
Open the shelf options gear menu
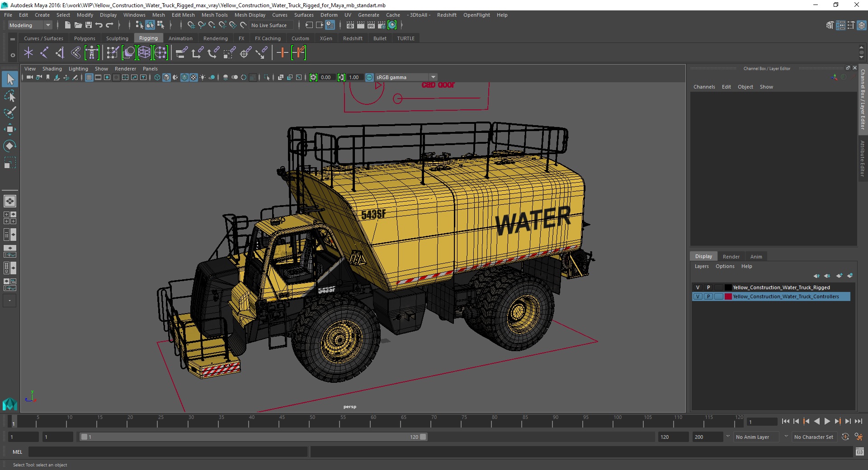[13, 55]
